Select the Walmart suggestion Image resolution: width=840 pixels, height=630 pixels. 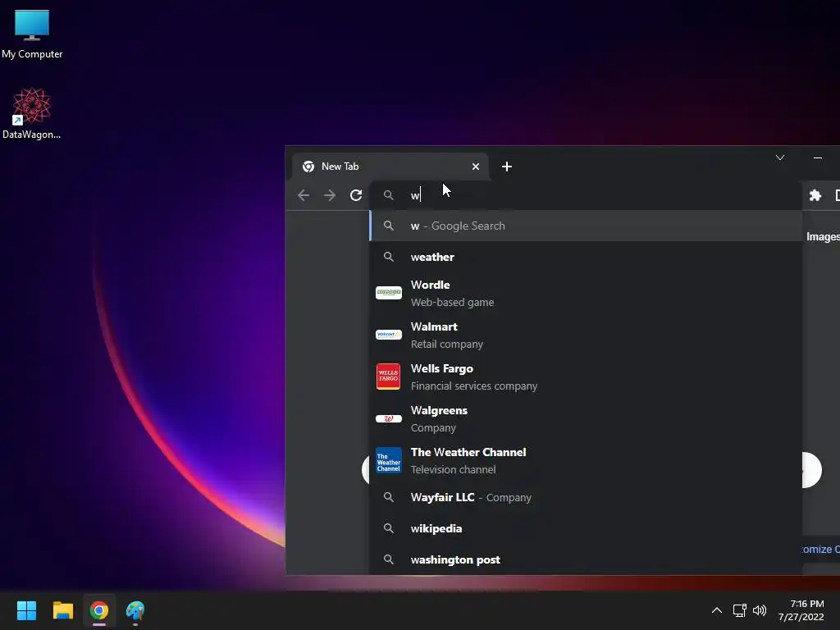586,335
